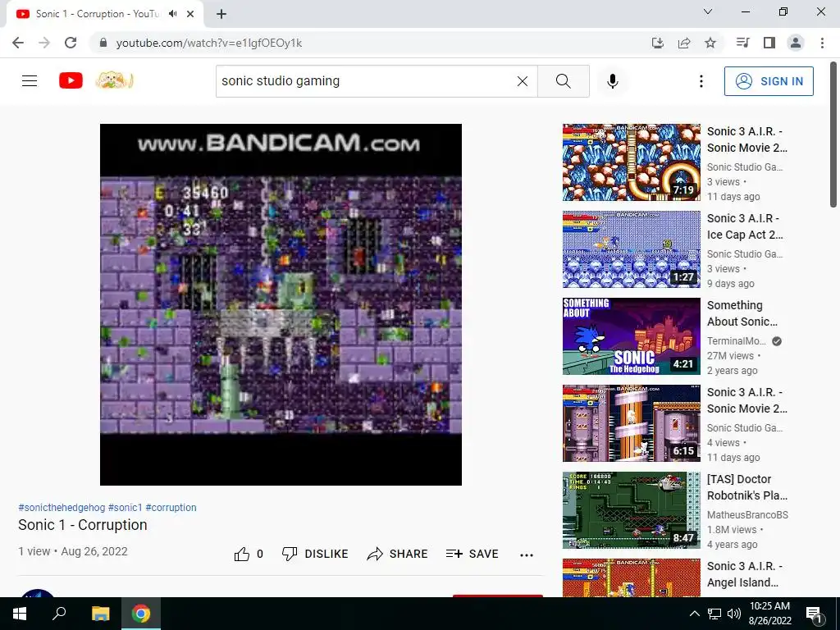Open more actions ellipsis under video
Screen dimensions: 840x630
click(x=527, y=555)
